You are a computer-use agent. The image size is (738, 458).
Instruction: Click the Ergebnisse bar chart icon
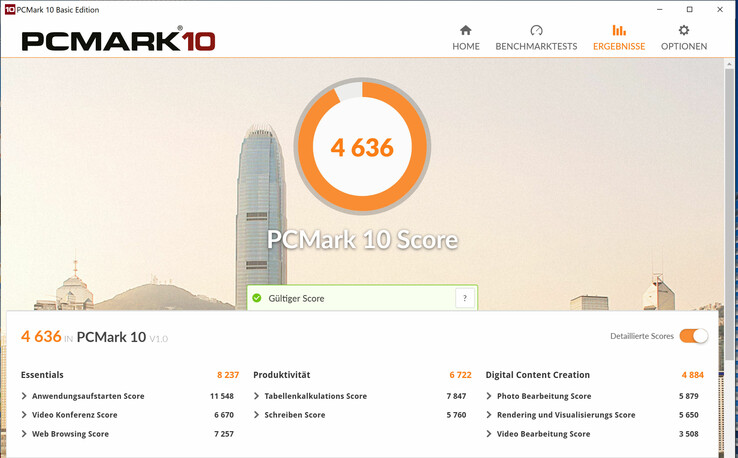click(619, 31)
